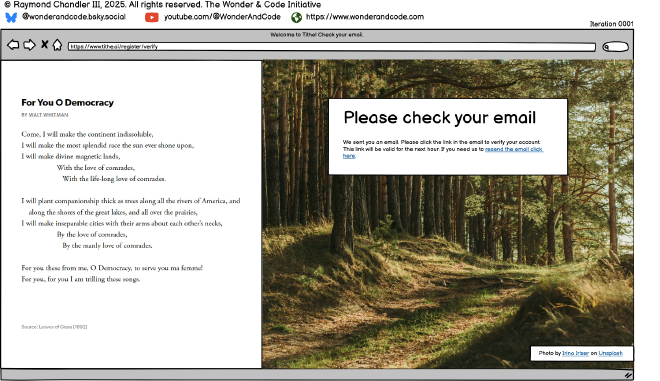
Task: Click the globe website icon
Action: [296, 17]
